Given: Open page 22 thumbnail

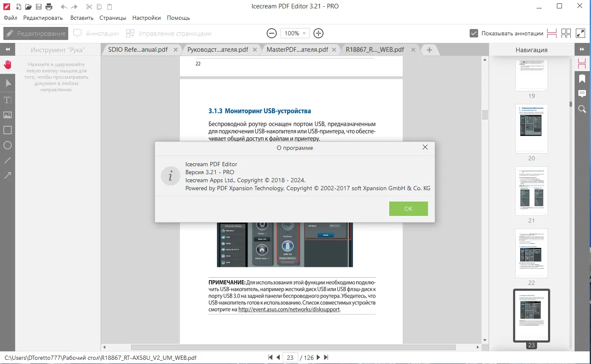Looking at the screenshot, I should pyautogui.click(x=532, y=253).
